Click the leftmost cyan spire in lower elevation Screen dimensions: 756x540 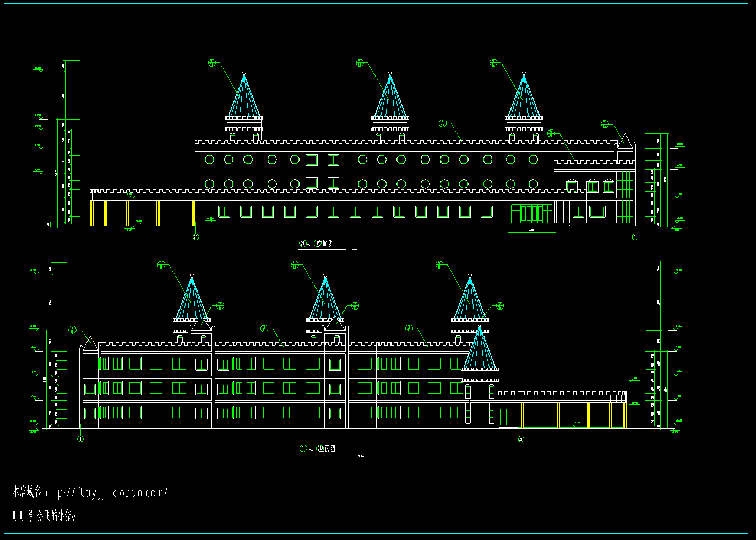click(192, 299)
